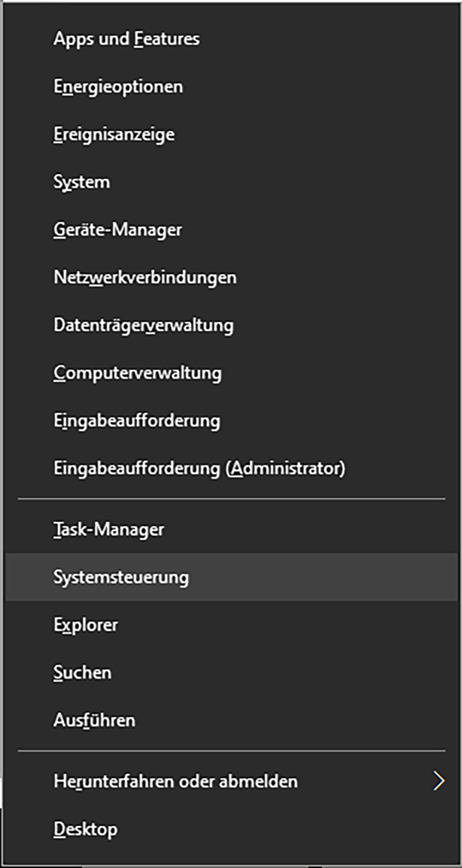Open the Ereignisanzeige entry

click(x=114, y=135)
